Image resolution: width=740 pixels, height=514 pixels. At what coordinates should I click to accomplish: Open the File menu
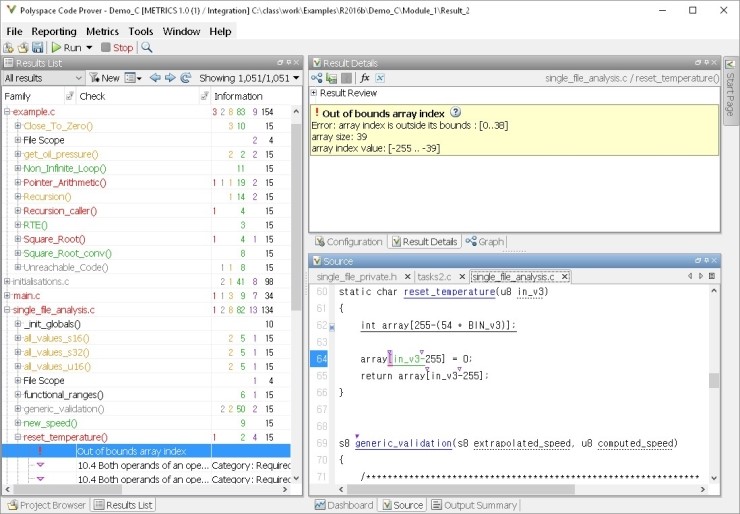click(14, 32)
